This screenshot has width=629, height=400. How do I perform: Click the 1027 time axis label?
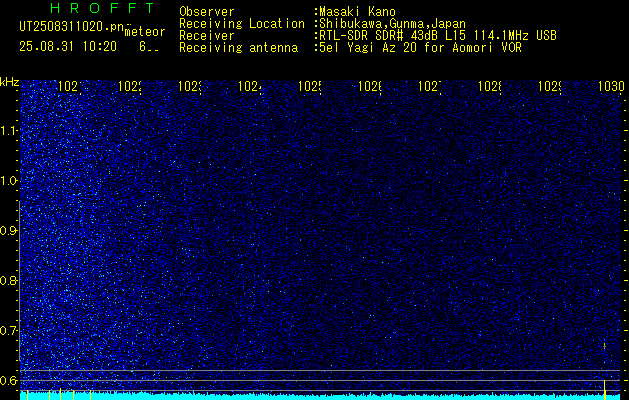coord(430,86)
